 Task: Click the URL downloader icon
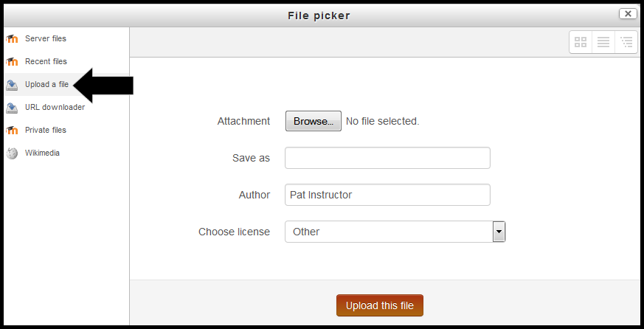12,108
